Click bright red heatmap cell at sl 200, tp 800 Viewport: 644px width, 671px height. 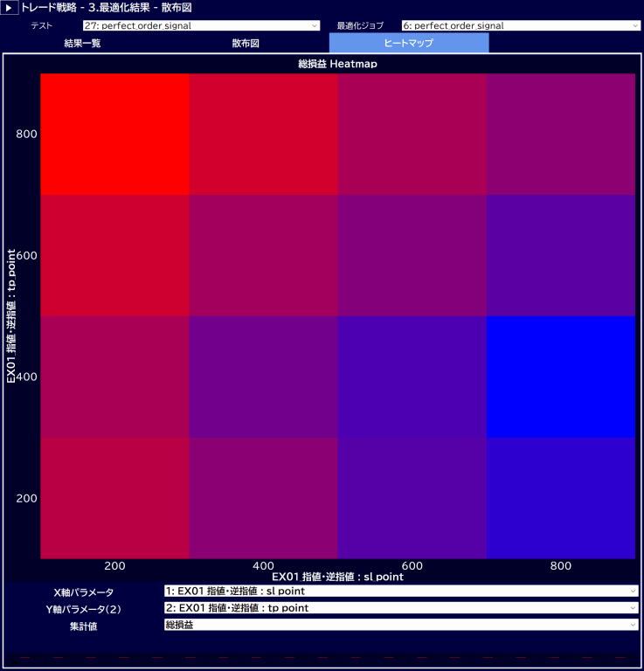[114, 135]
